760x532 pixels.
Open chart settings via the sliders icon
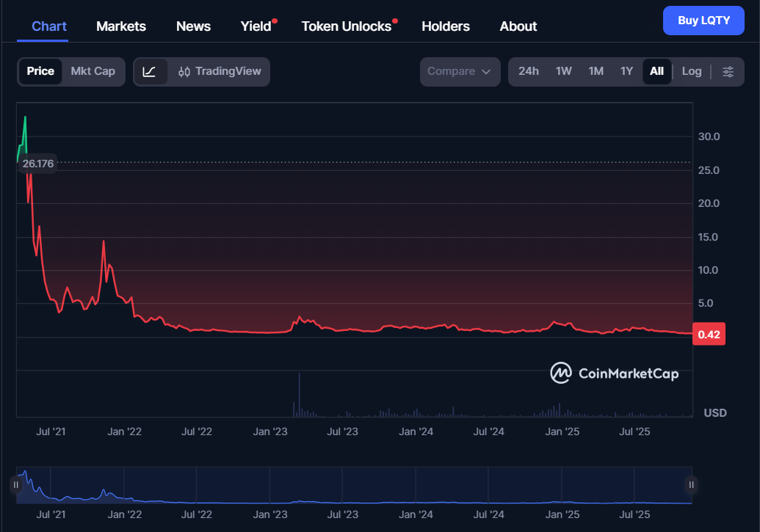pyautogui.click(x=728, y=71)
